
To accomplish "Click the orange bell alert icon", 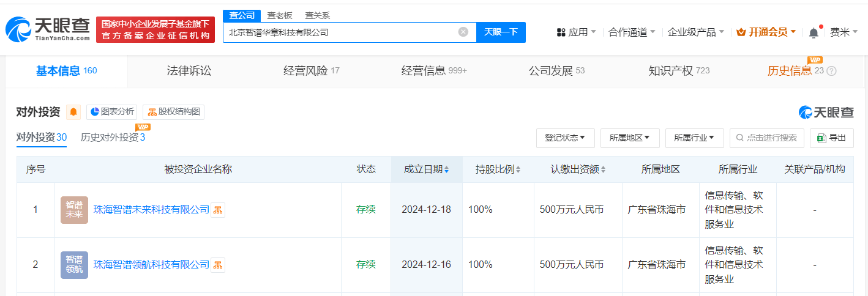I will pyautogui.click(x=73, y=112).
